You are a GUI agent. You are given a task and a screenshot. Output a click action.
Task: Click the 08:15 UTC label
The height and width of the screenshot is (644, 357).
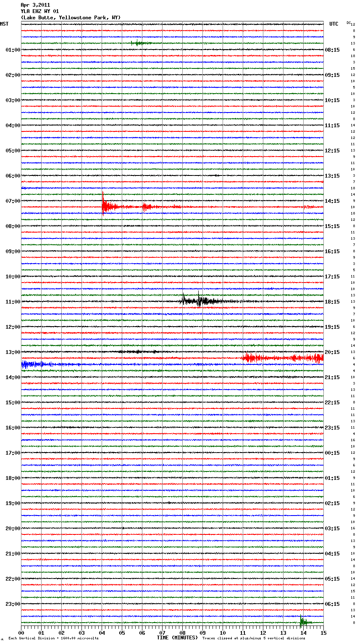click(x=332, y=50)
